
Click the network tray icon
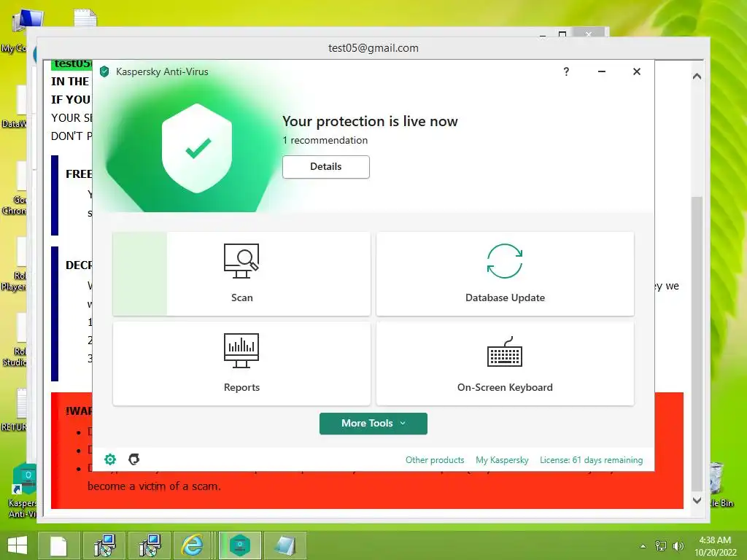pos(661,546)
